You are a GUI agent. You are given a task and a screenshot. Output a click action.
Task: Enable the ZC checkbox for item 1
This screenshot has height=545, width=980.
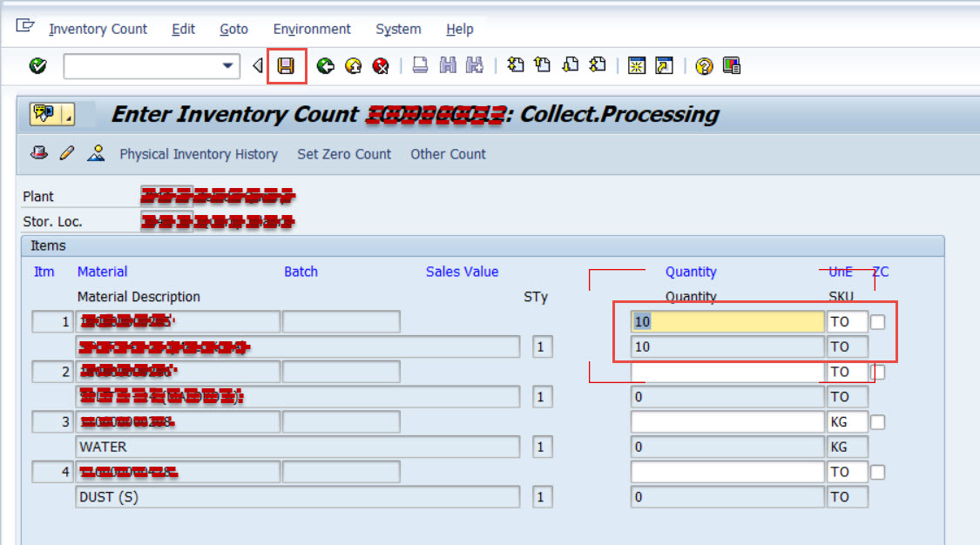coord(879,320)
